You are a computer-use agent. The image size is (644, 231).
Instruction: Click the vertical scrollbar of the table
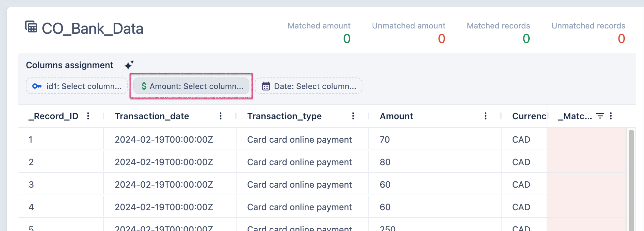click(x=631, y=179)
